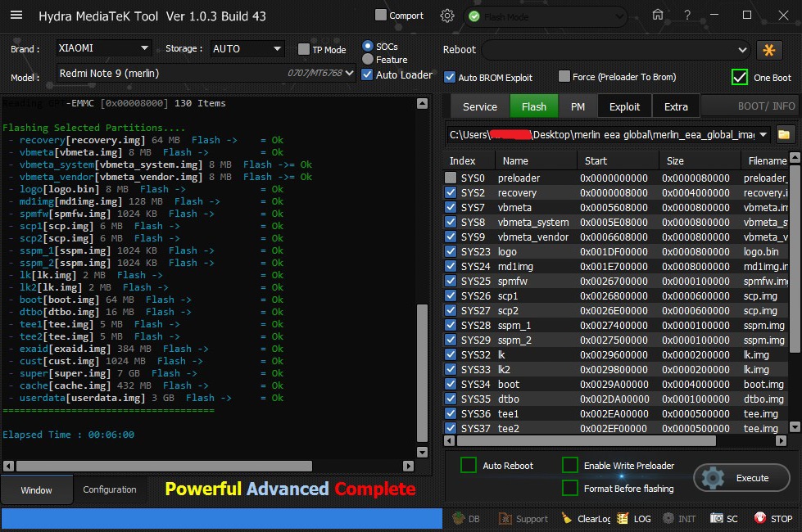
Task: Click the orange asterisk reboot button
Action: [x=768, y=50]
